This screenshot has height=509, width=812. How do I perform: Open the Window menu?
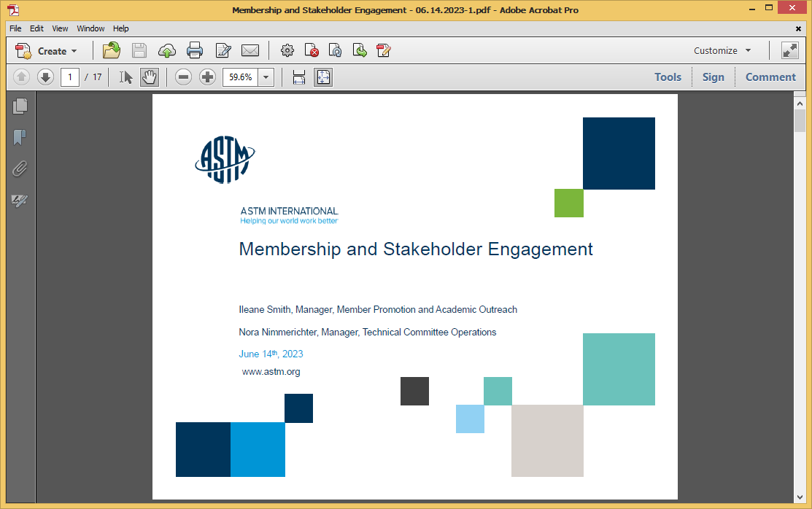click(x=90, y=28)
